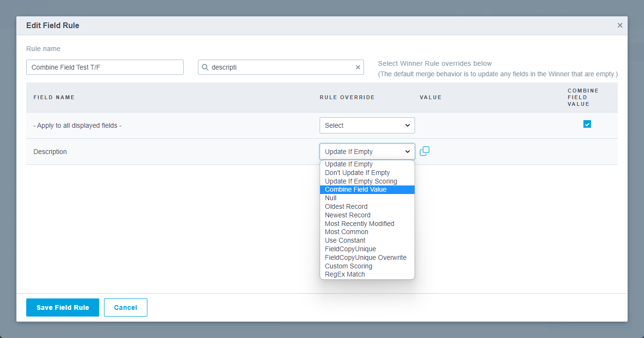Choose RegEx Match from the dropdown list

tap(345, 274)
